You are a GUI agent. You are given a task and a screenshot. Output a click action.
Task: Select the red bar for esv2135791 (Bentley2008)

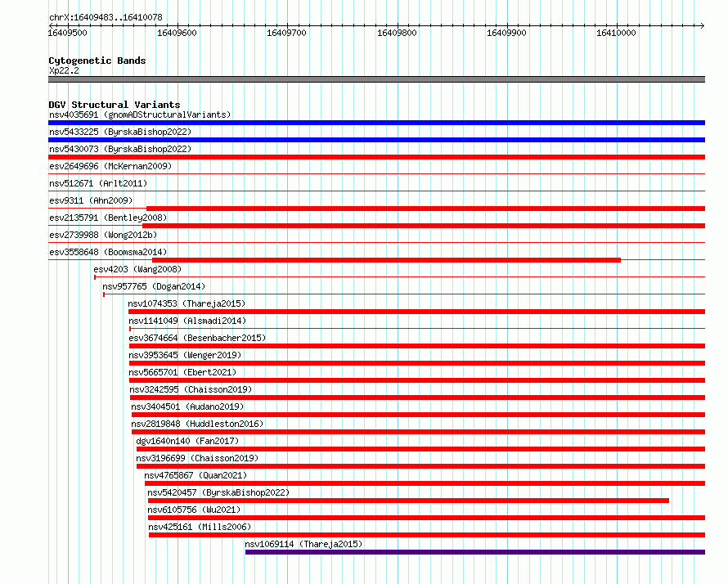pyautogui.click(x=424, y=226)
